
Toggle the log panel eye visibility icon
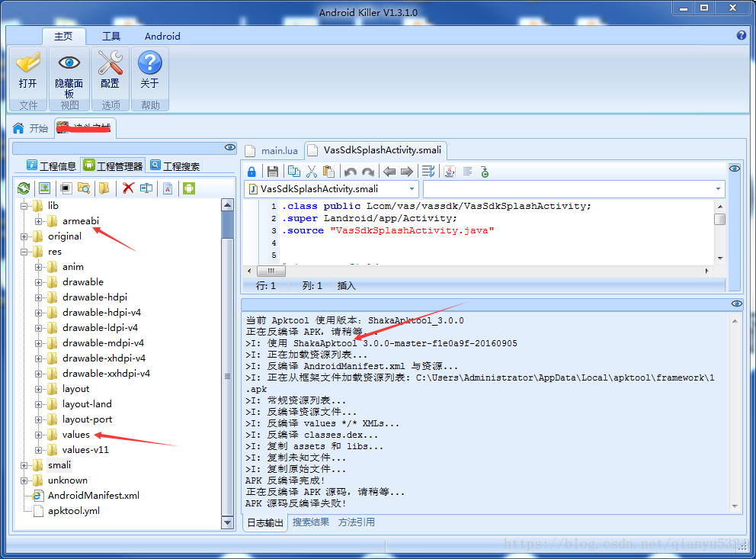737,304
